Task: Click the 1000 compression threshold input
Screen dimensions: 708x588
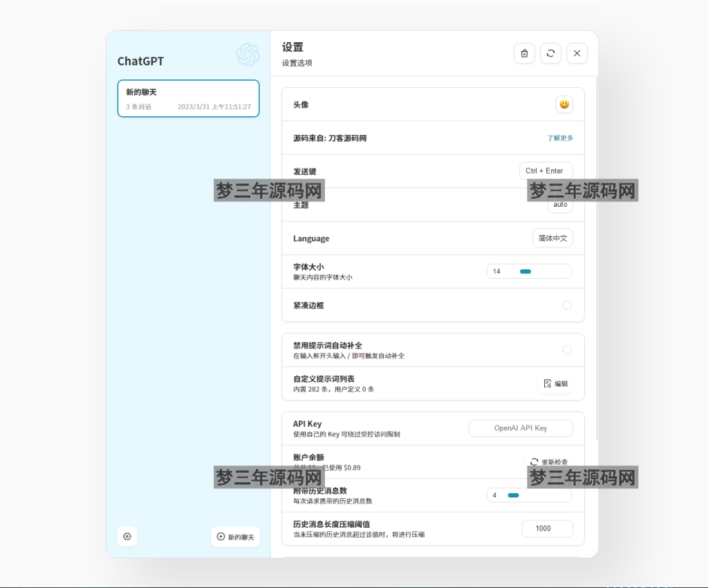Action: click(548, 529)
